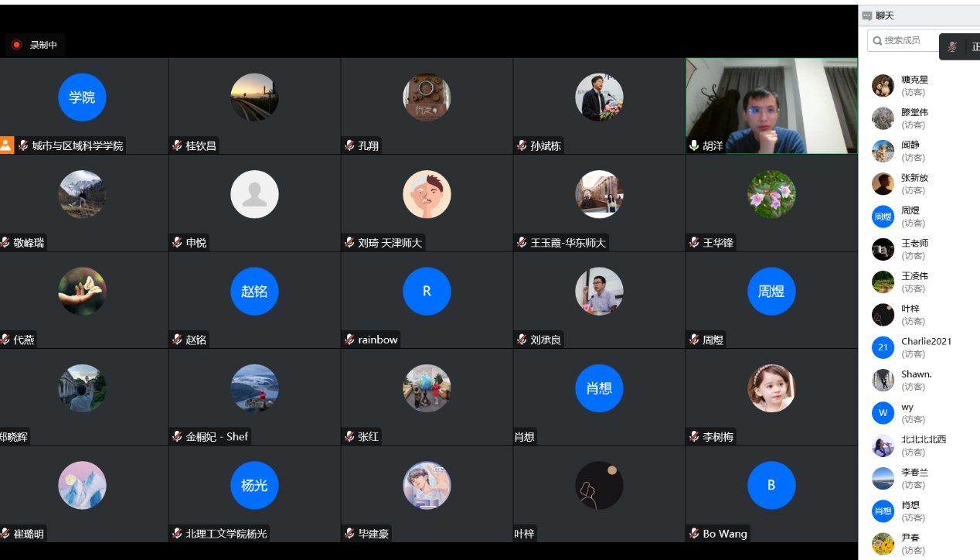Image resolution: width=980 pixels, height=560 pixels.
Task: Open the 聊天 panel title
Action: (x=885, y=15)
